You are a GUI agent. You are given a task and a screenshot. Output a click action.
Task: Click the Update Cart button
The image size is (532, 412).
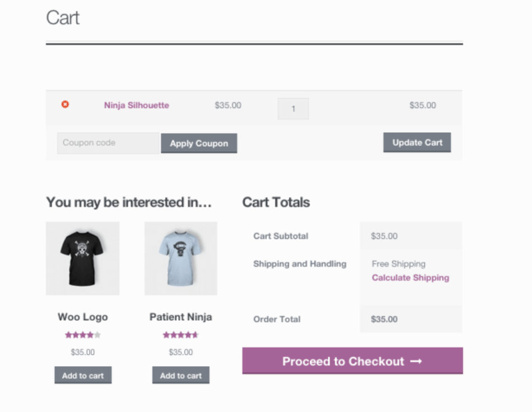click(417, 143)
